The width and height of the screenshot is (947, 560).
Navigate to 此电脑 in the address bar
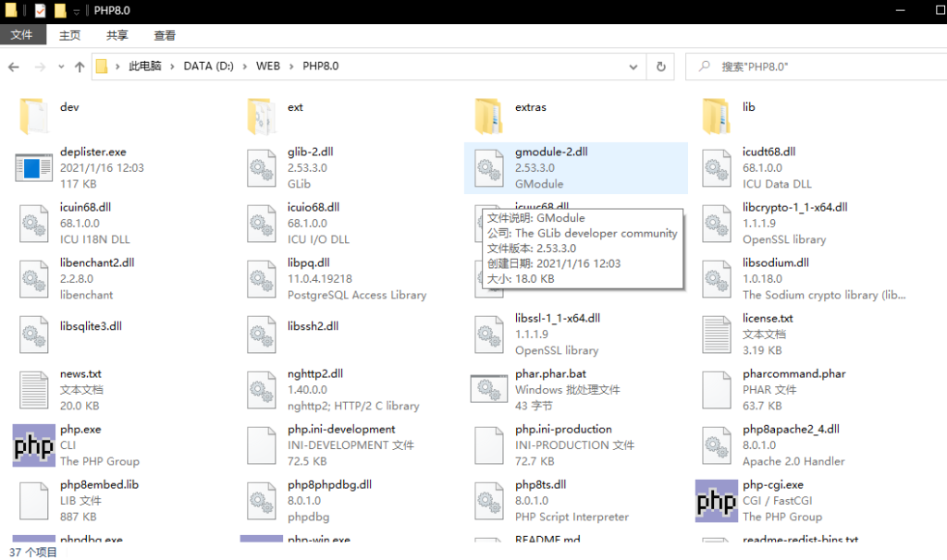tap(145, 67)
